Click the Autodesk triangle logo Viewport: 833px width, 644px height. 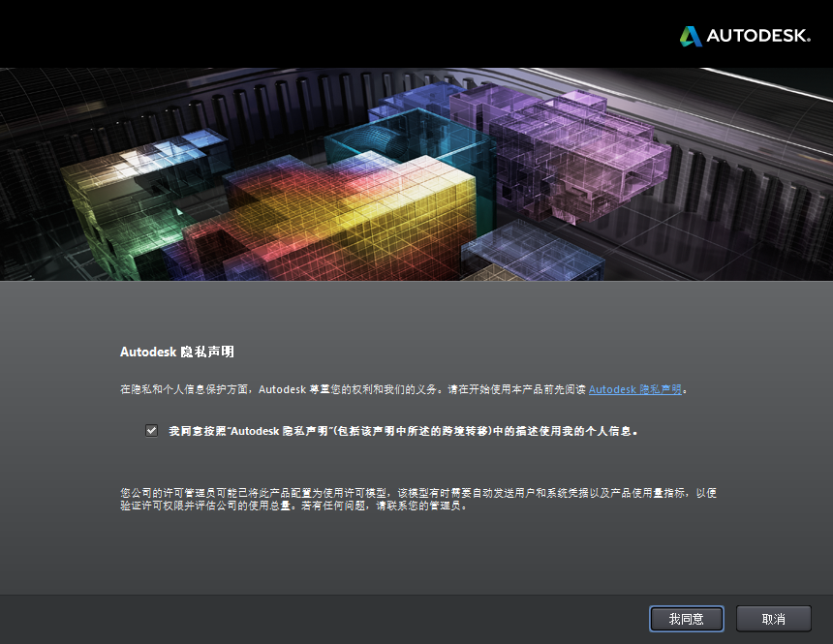[690, 33]
